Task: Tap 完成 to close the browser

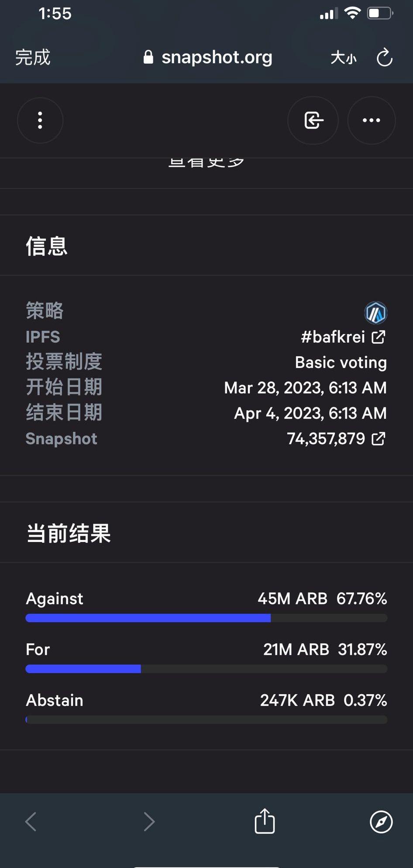Action: click(33, 57)
